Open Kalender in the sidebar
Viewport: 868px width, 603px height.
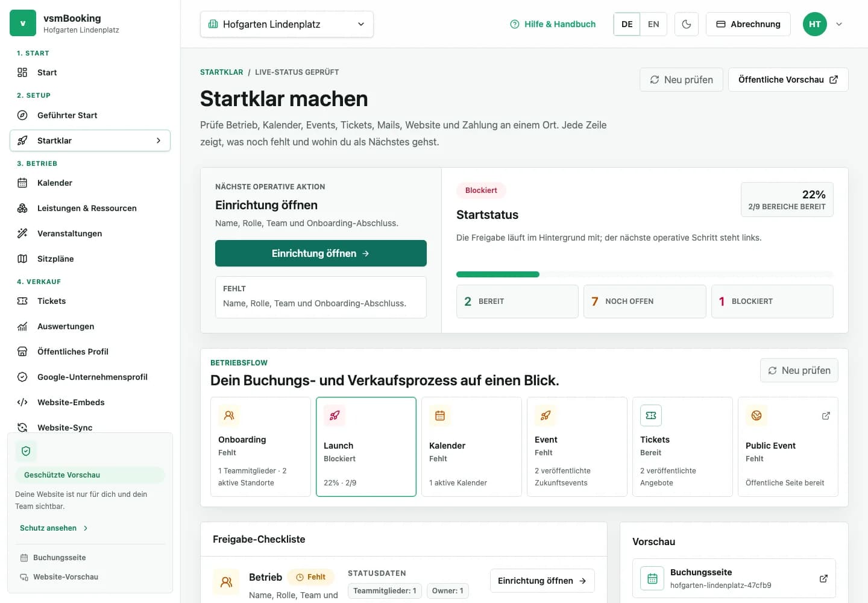tap(90, 183)
